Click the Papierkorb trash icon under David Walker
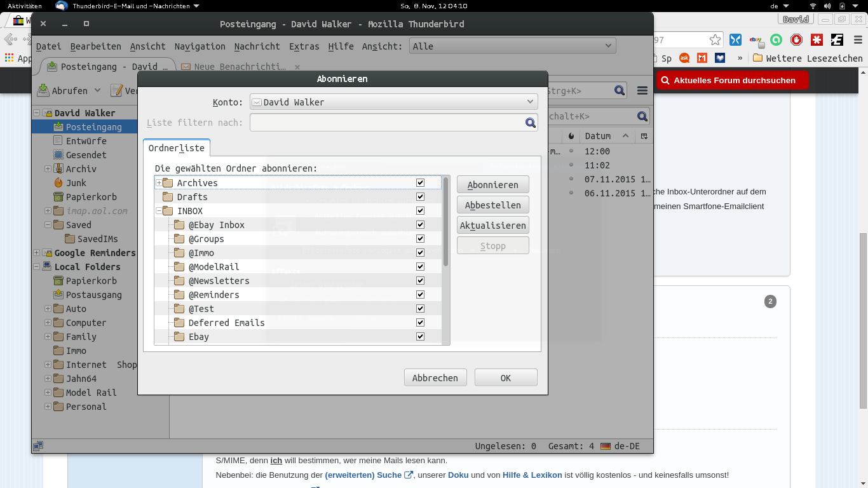This screenshot has height=488, width=868. 58,197
